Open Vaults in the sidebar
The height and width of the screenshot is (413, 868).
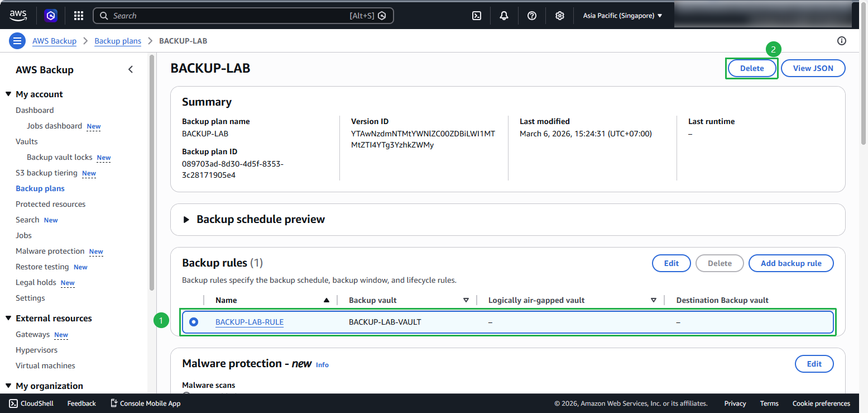tap(27, 142)
